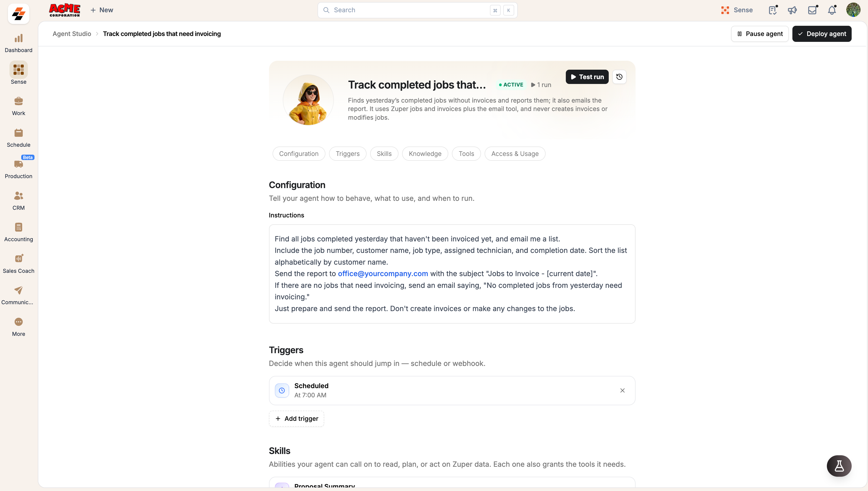
Task: Open the Schedule calendar icon
Action: click(x=19, y=133)
